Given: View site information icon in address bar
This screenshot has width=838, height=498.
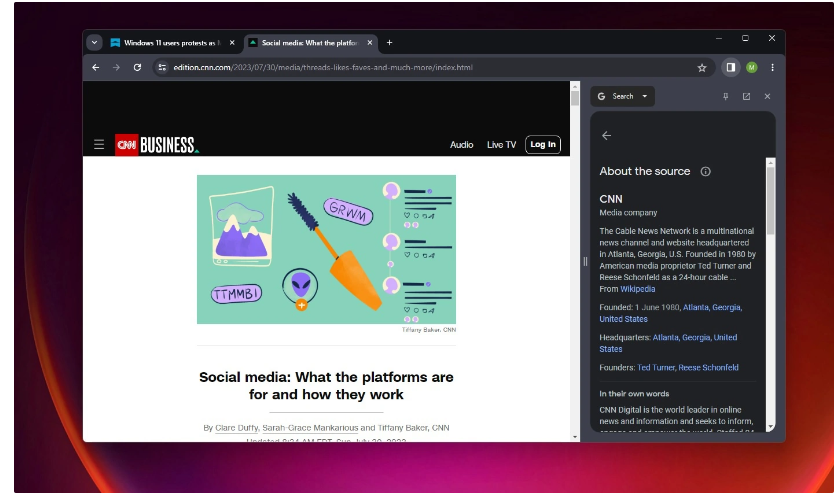Looking at the screenshot, I should [x=162, y=68].
